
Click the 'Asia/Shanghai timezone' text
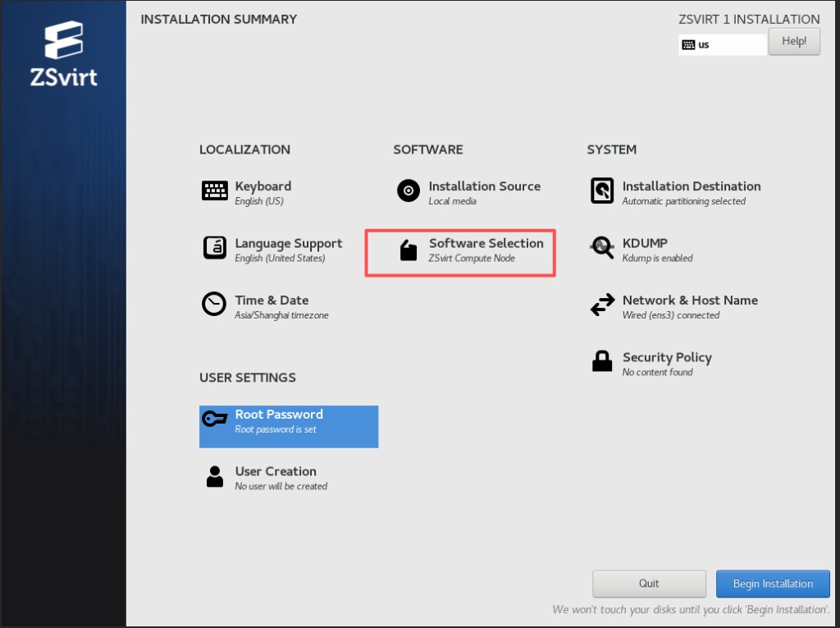[282, 315]
